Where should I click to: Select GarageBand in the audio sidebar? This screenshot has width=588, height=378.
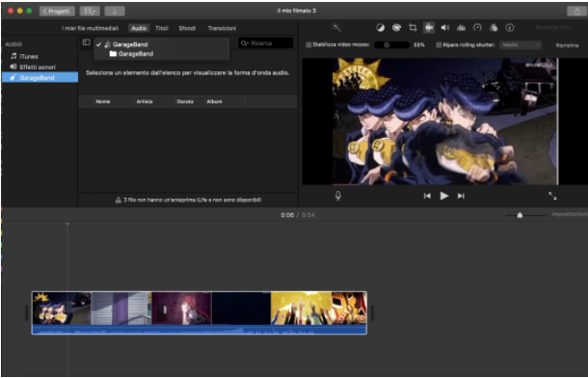(40, 77)
